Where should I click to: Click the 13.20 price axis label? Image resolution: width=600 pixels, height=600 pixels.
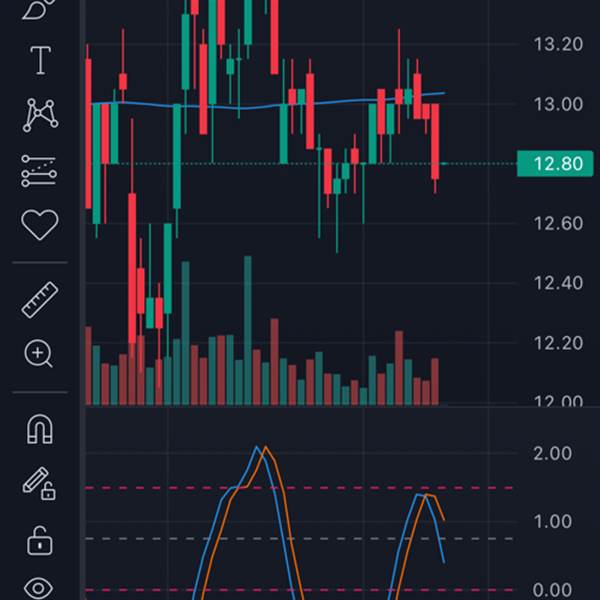(x=558, y=44)
